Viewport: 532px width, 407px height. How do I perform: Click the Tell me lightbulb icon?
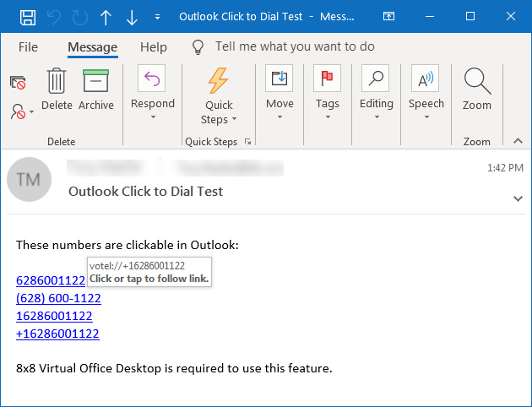[198, 47]
